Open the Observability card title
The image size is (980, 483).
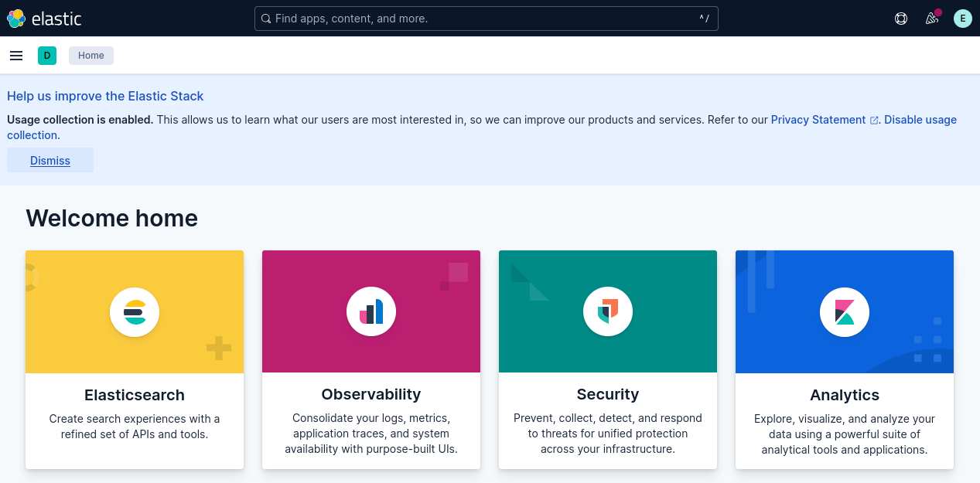[371, 395]
